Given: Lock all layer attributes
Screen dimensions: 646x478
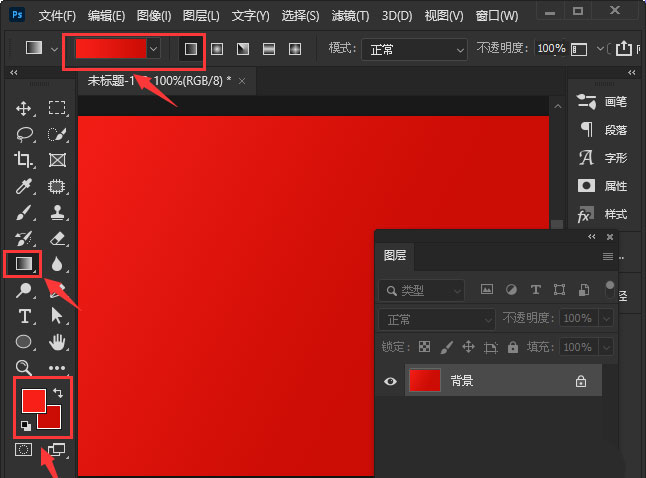Looking at the screenshot, I should point(513,347).
